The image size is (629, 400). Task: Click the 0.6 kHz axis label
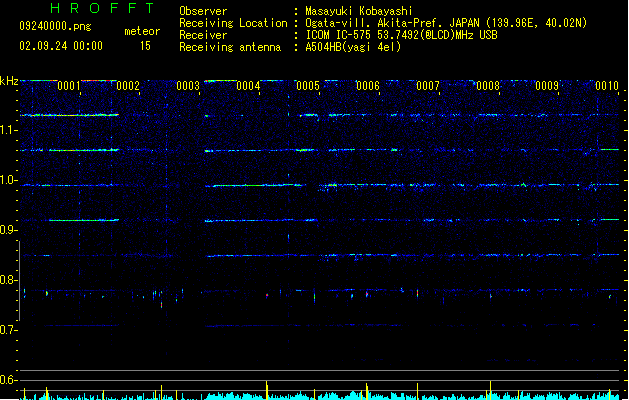pos(9,380)
